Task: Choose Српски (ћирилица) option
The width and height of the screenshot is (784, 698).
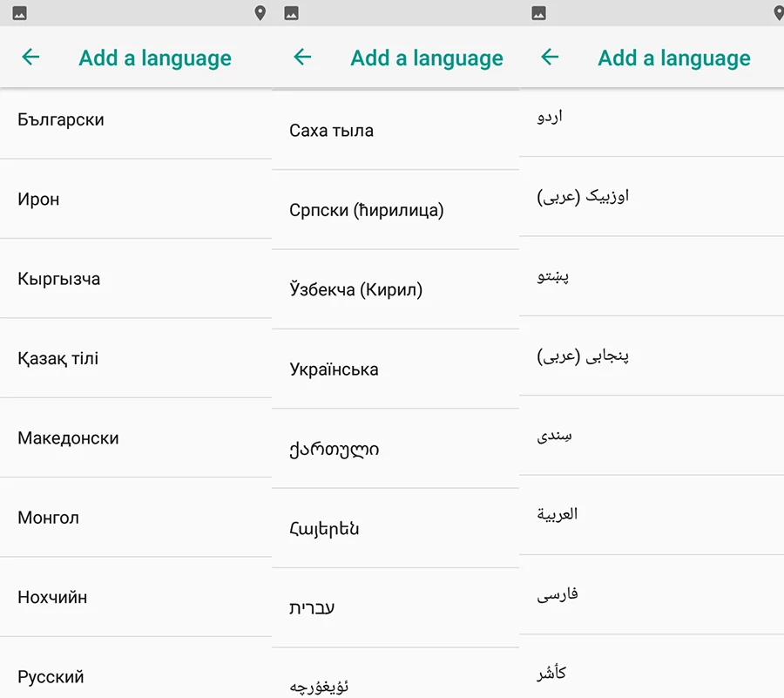Action: (395, 210)
